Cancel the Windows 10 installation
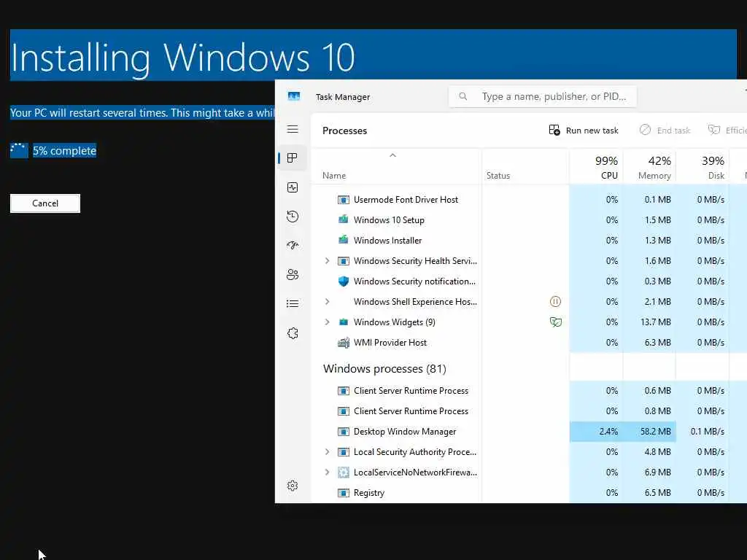This screenshot has width=747, height=560. pos(45,203)
